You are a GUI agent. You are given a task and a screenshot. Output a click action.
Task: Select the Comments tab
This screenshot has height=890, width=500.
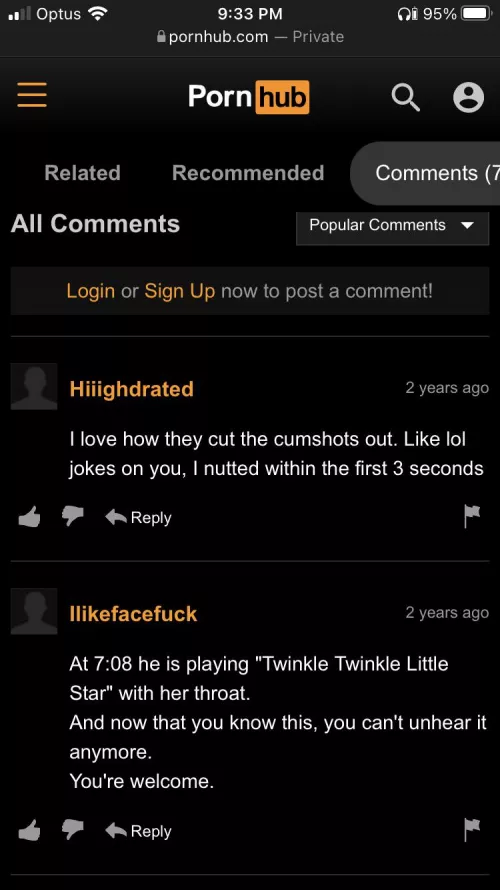point(426,173)
